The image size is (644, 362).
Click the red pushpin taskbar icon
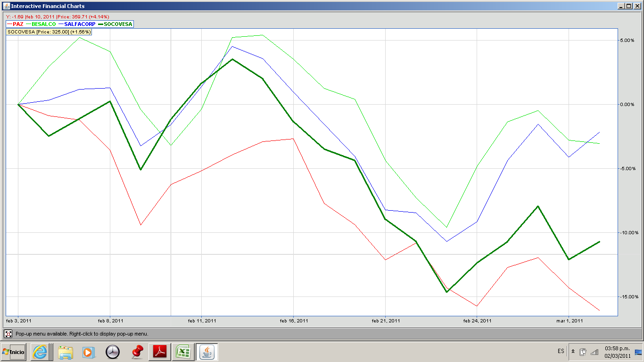coord(137,352)
